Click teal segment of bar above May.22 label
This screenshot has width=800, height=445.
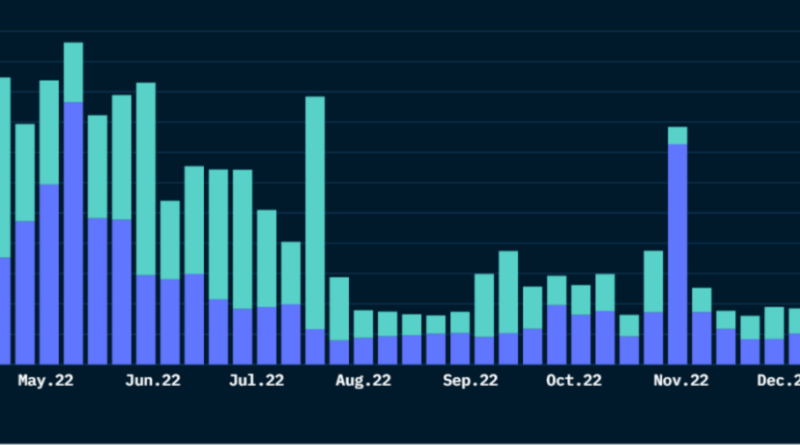(x=49, y=132)
